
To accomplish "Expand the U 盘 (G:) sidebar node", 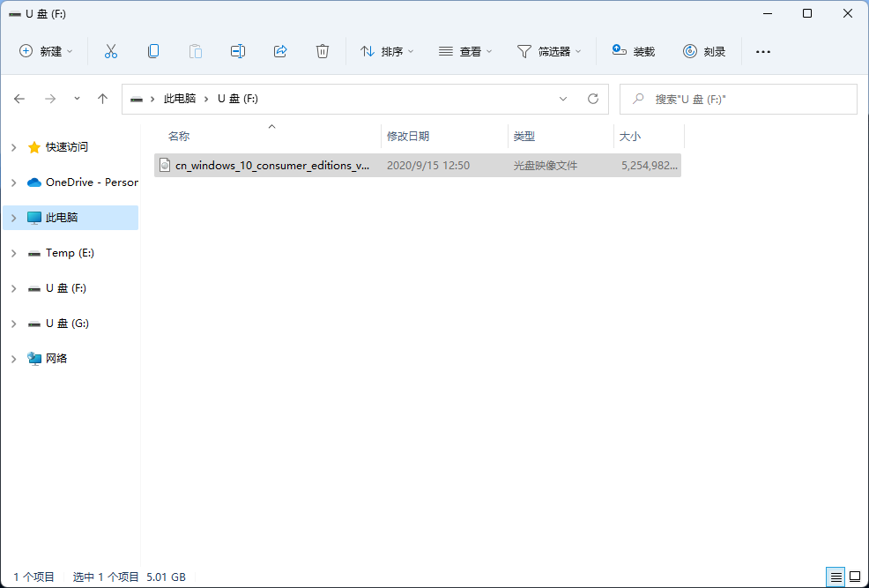I will (x=14, y=324).
